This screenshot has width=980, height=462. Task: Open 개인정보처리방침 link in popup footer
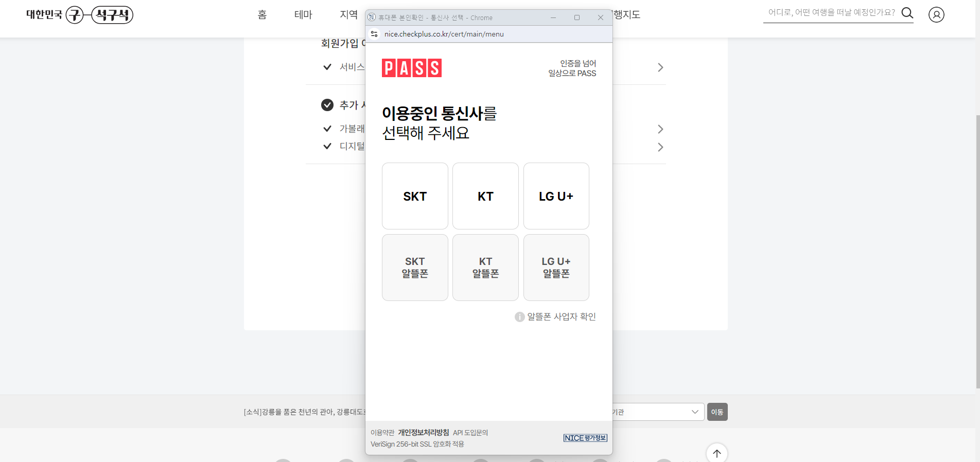(423, 433)
